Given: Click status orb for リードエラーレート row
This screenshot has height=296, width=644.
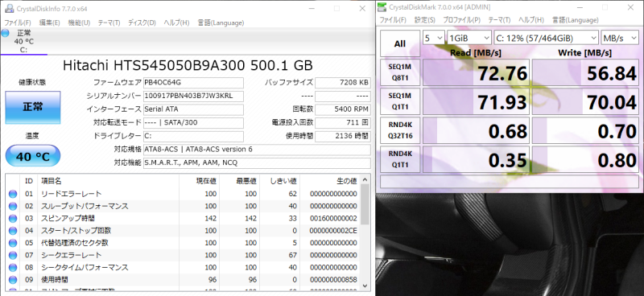Looking at the screenshot, I should coord(13,194).
